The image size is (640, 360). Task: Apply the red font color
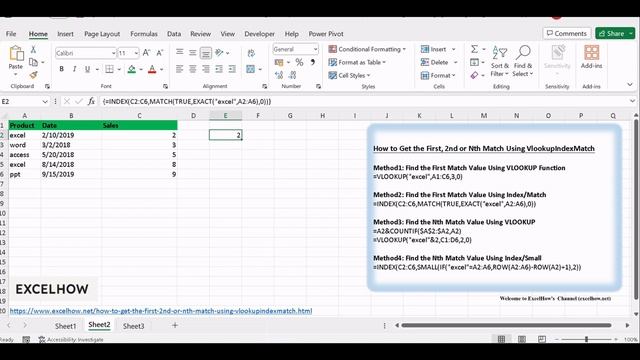(x=152, y=69)
